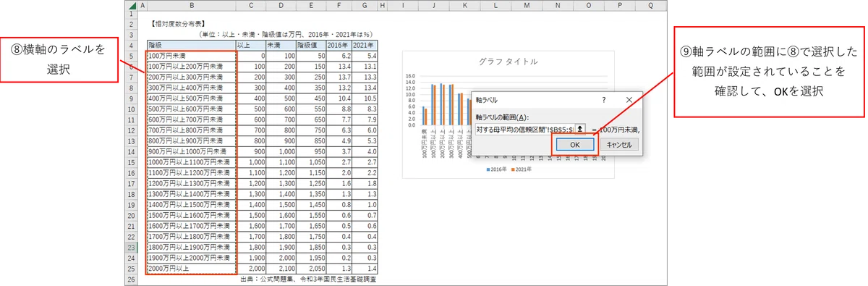Click the 階級値 header cell
Screen dimensions: 868x286
pos(310,45)
